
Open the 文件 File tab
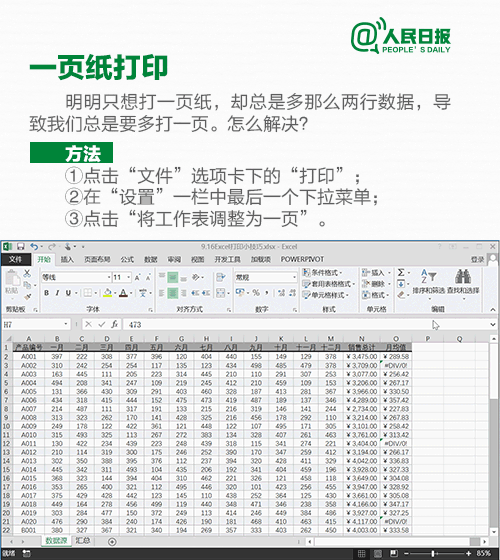(x=15, y=259)
